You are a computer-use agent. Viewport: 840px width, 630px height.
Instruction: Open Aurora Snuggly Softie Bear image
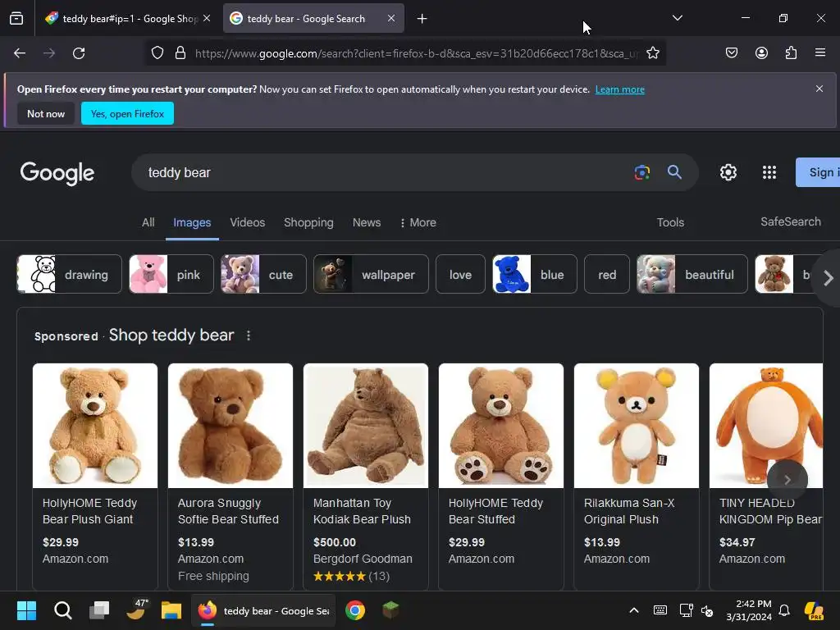[231, 426]
